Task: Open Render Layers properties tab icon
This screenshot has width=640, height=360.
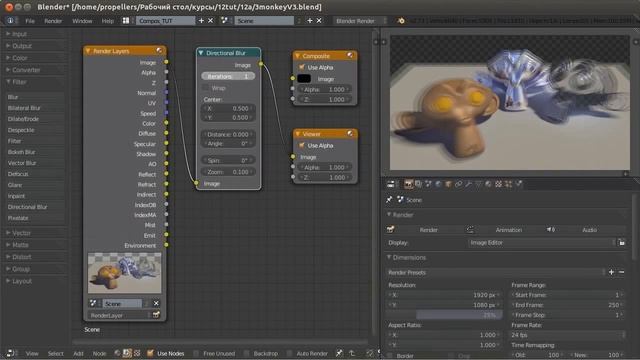Action: (418, 184)
